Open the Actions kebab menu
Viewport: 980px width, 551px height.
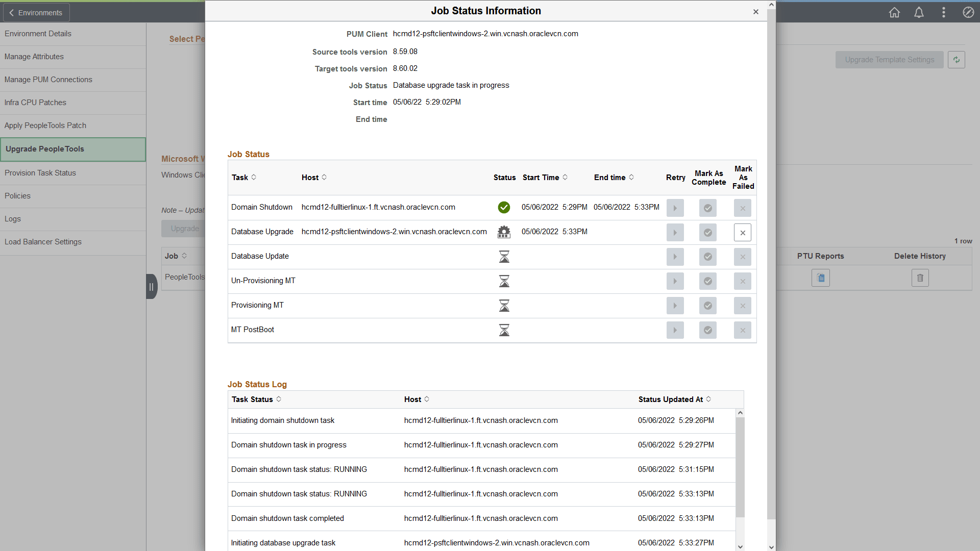(944, 12)
